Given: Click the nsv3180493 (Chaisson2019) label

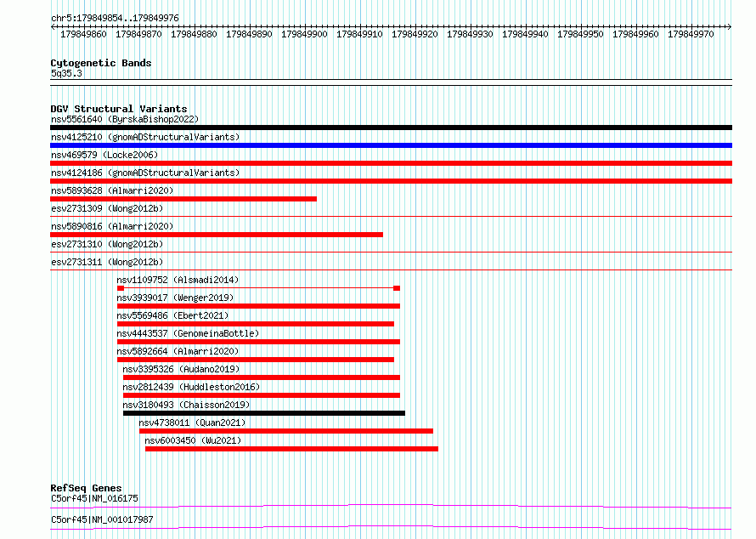Looking at the screenshot, I should 186,405.
